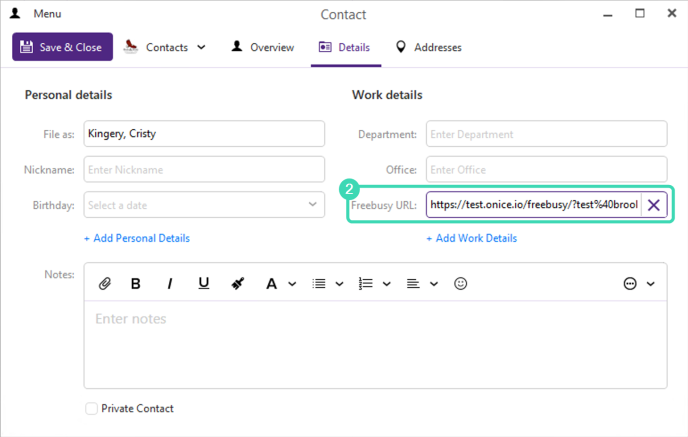Apply underline formatting in notes
The image size is (688, 437).
click(x=204, y=283)
